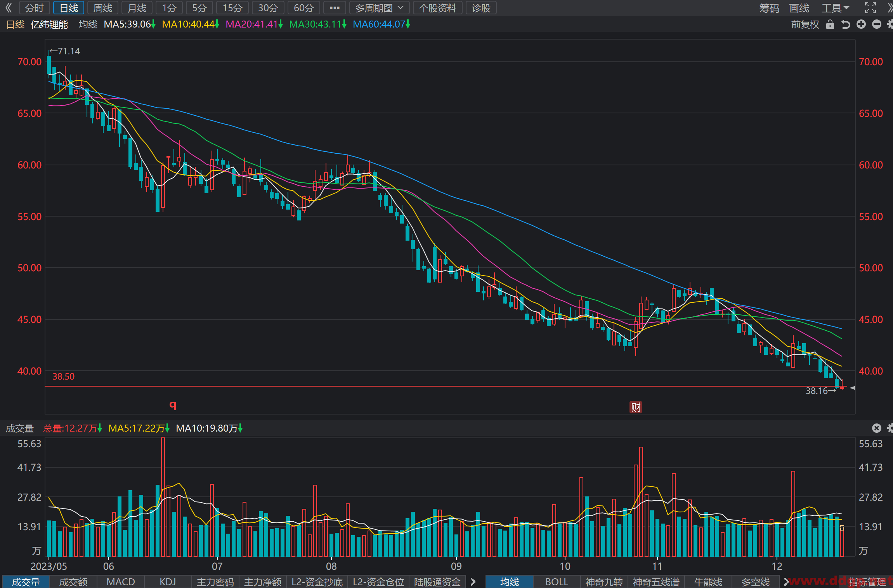Click the MA60 blue moving average legend
893x588 pixels.
(x=381, y=24)
